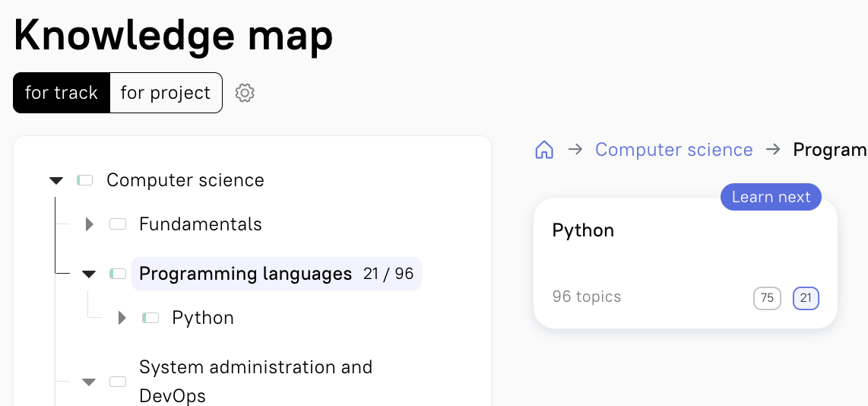The image size is (868, 406).
Task: Switch to the 'for project' view
Action: (x=166, y=93)
